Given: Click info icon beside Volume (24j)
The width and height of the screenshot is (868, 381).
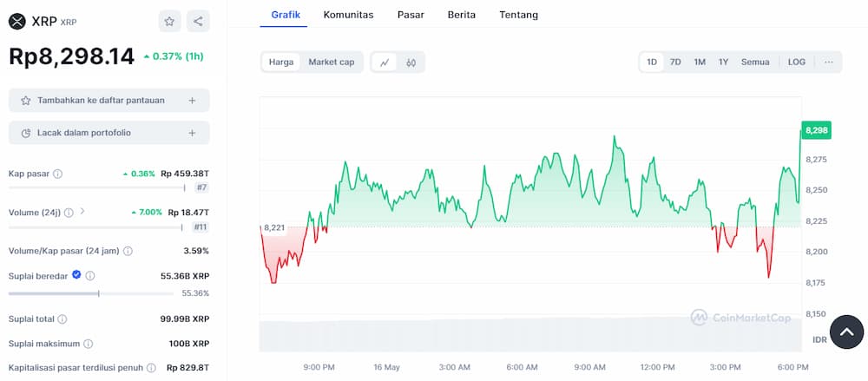Looking at the screenshot, I should click(69, 212).
